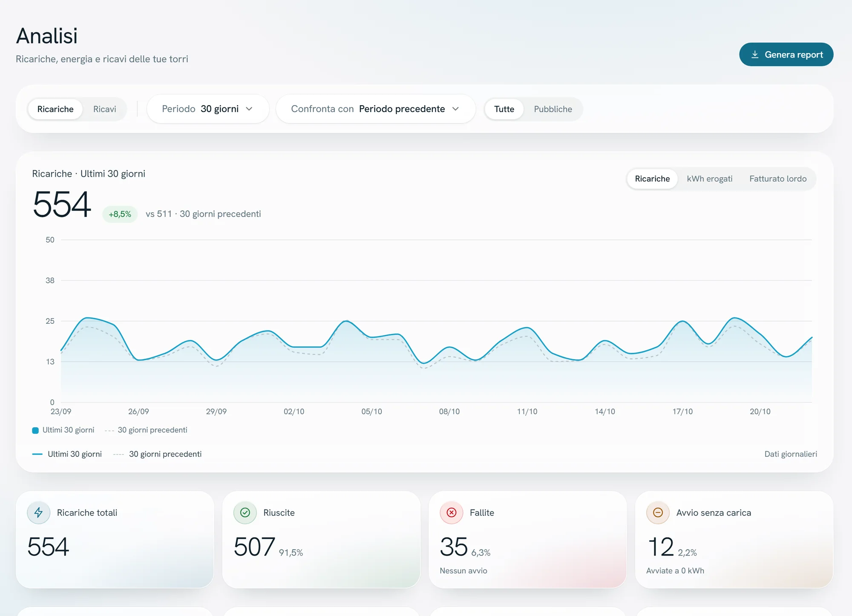
Task: Click the solid line Ultimi 30 giorni legend
Action: pyautogui.click(x=67, y=454)
